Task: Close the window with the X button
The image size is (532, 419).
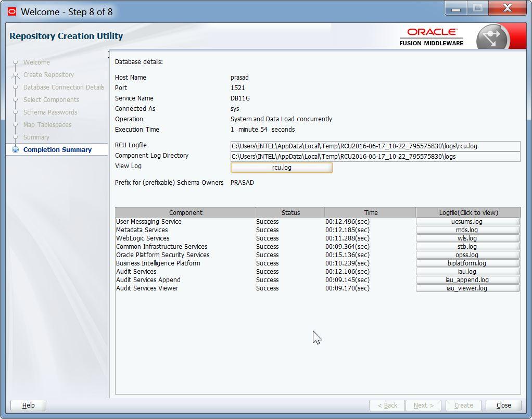Action: [x=507, y=8]
